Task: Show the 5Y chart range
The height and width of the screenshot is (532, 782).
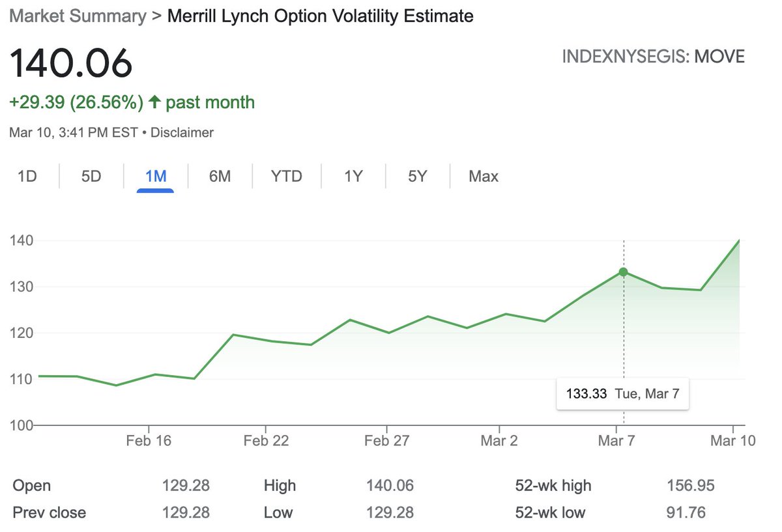Action: point(417,176)
